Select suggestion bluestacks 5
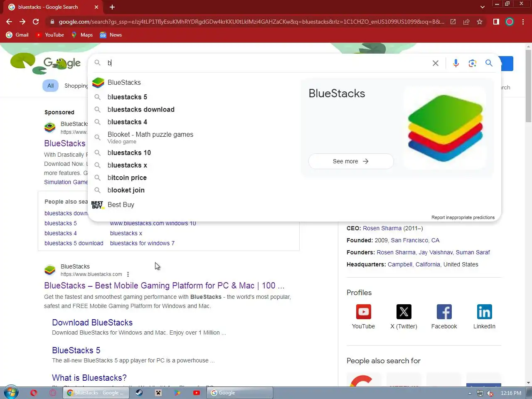 193,97
